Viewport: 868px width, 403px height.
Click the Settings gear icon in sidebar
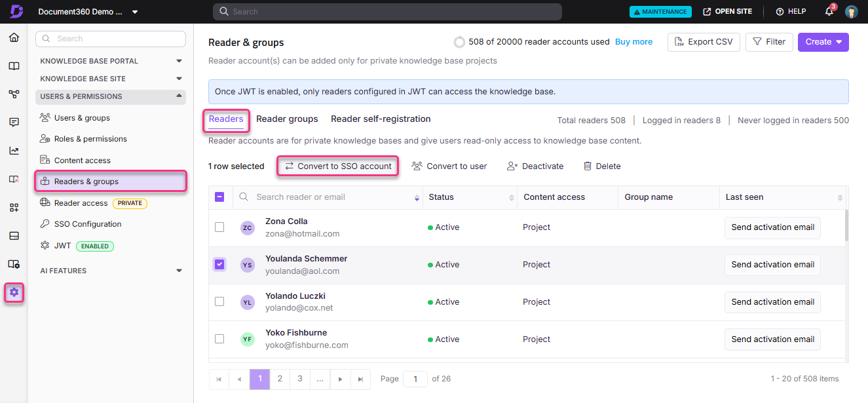pos(14,293)
